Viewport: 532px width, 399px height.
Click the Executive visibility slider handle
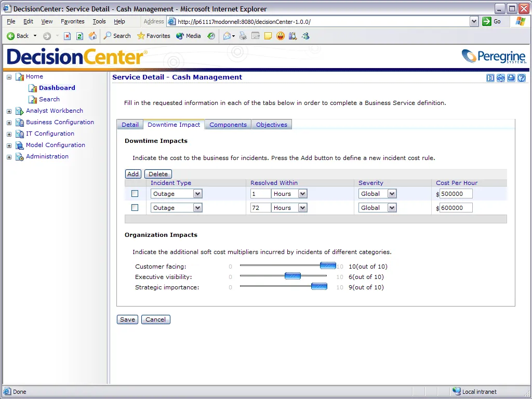pyautogui.click(x=293, y=276)
